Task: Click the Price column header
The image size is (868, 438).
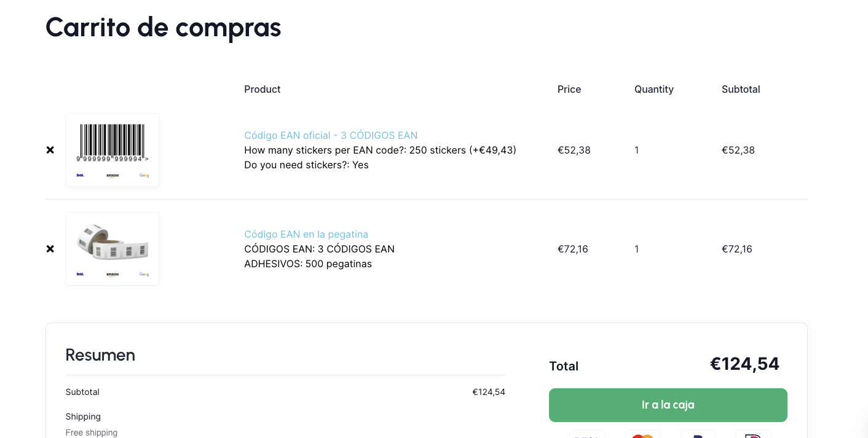Action: coord(569,89)
